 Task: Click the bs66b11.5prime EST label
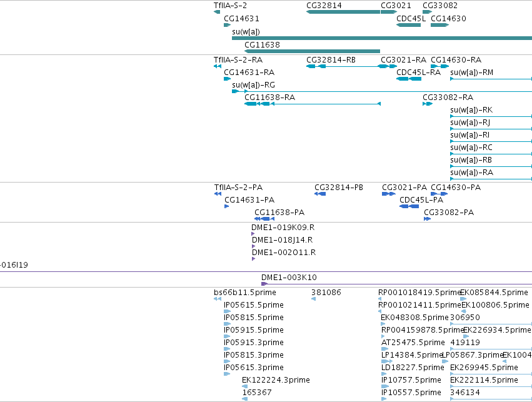pos(245,293)
